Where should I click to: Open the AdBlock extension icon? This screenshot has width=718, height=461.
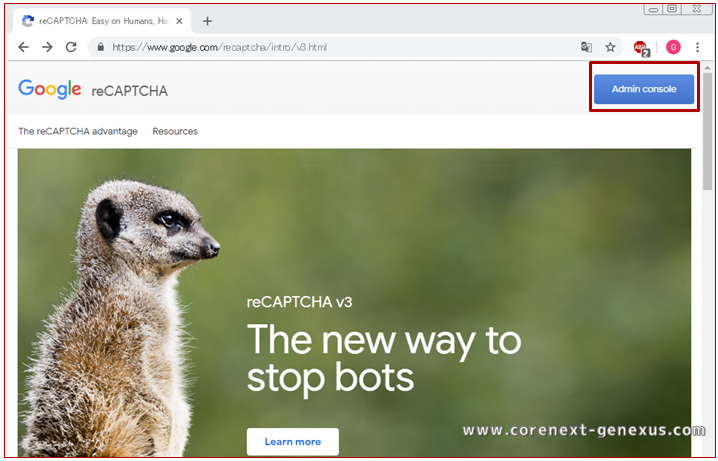pos(642,48)
